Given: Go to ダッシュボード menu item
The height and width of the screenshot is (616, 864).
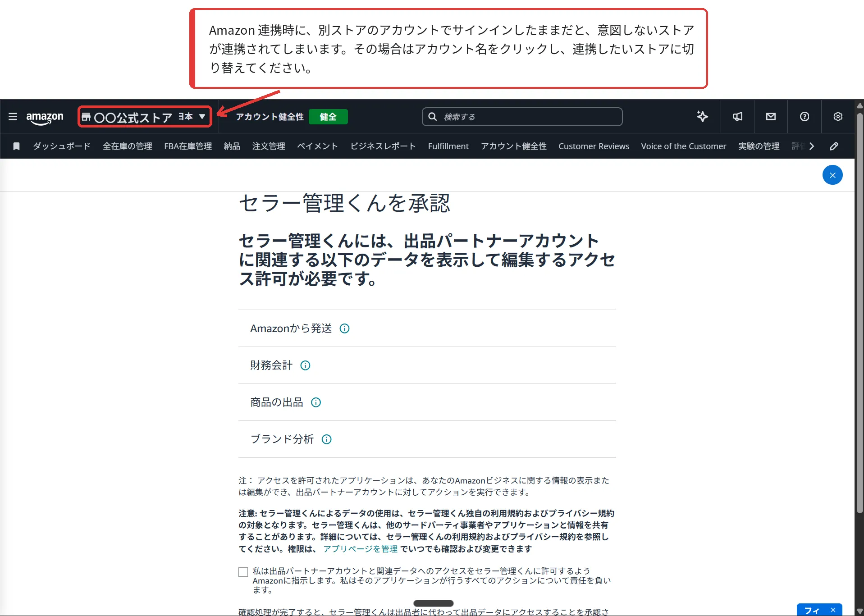Looking at the screenshot, I should tap(62, 146).
